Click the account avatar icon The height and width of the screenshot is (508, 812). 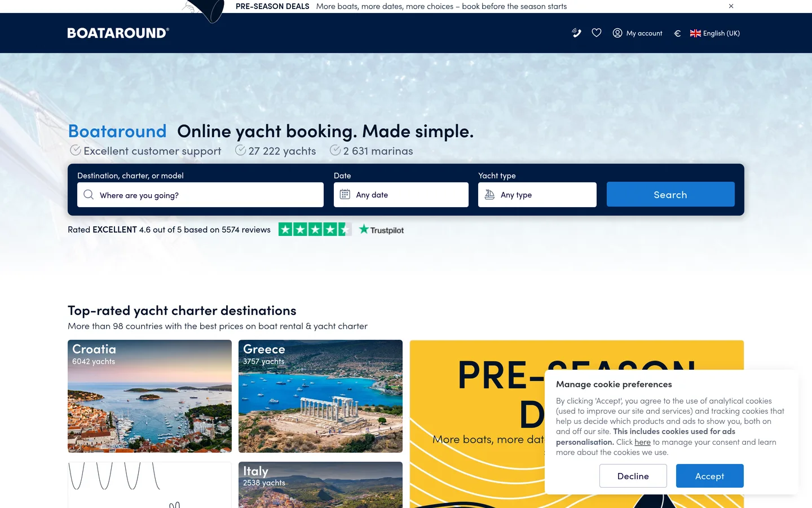[617, 33]
